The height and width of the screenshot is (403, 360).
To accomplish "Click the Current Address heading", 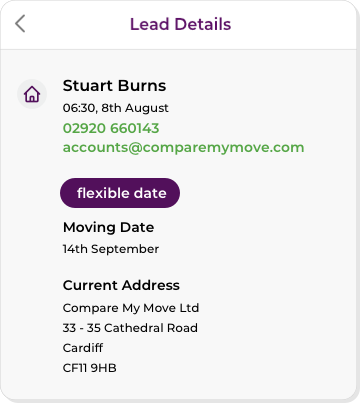I will coord(121,285).
